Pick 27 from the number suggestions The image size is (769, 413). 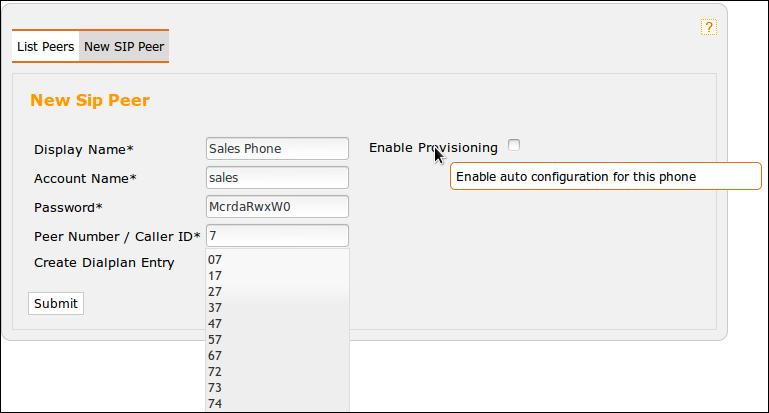point(216,292)
